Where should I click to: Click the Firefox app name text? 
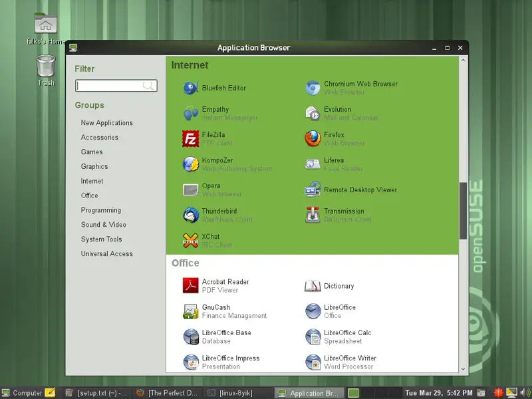tap(334, 135)
